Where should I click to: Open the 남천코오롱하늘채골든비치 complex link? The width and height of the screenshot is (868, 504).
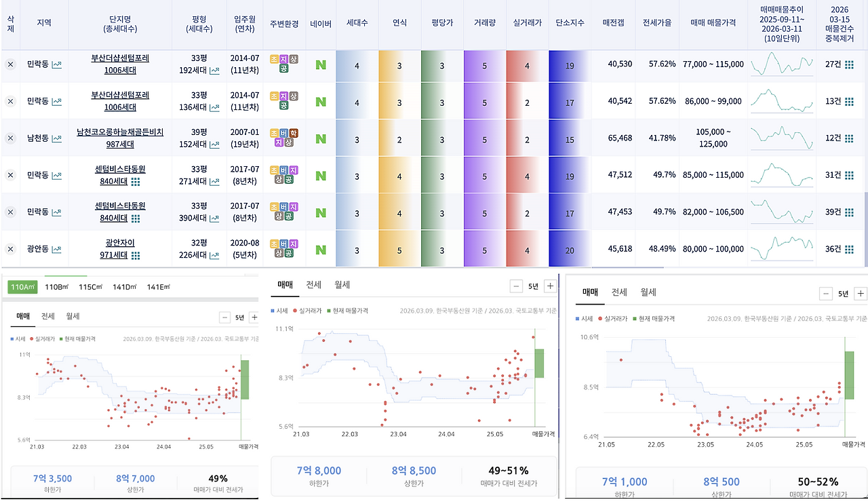[121, 132]
